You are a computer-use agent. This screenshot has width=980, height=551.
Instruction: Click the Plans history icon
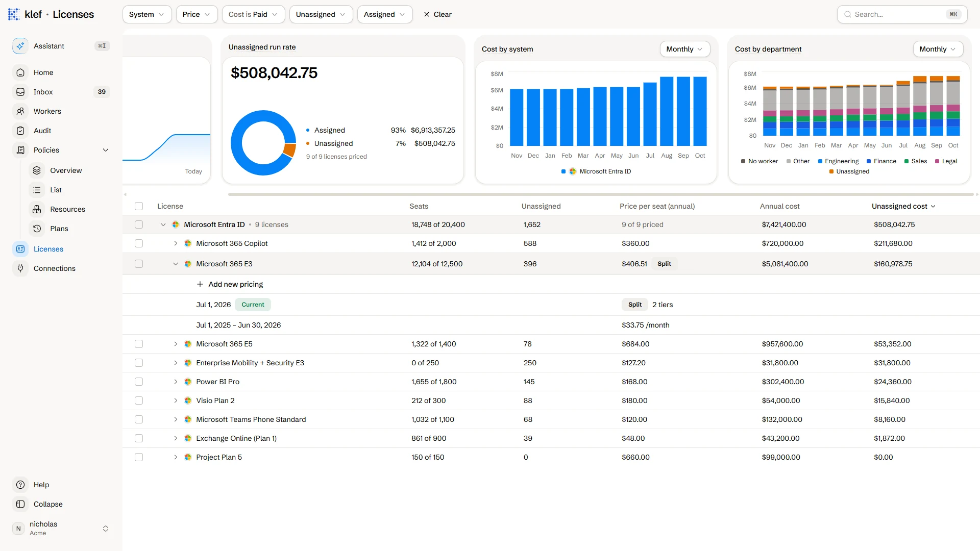37,229
